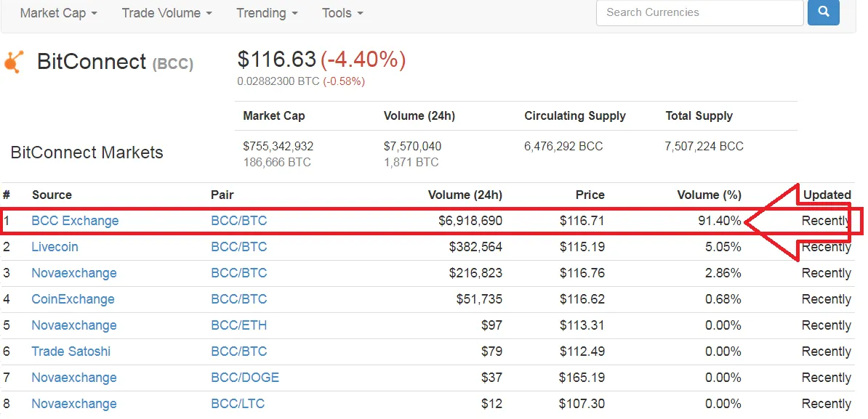The height and width of the screenshot is (419, 868).
Task: Click the 186,666 BTC market cap value
Action: pos(277,162)
